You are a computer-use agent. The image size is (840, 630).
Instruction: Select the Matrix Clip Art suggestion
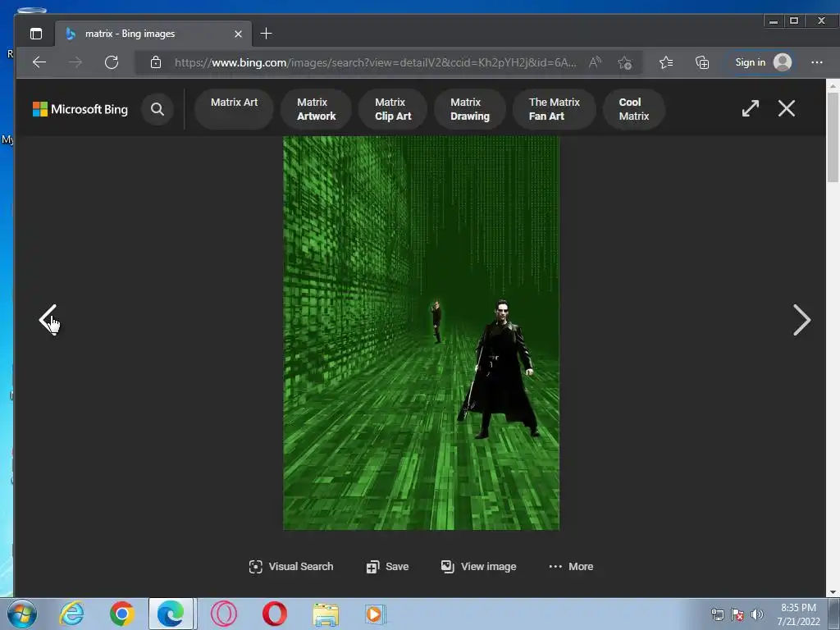(x=393, y=109)
